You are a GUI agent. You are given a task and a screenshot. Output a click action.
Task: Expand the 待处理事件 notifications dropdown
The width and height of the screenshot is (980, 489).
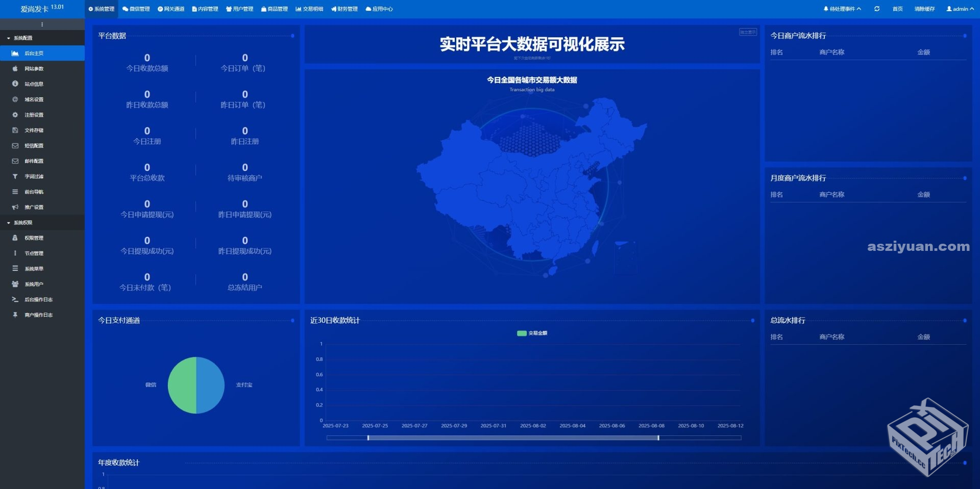[x=842, y=9]
